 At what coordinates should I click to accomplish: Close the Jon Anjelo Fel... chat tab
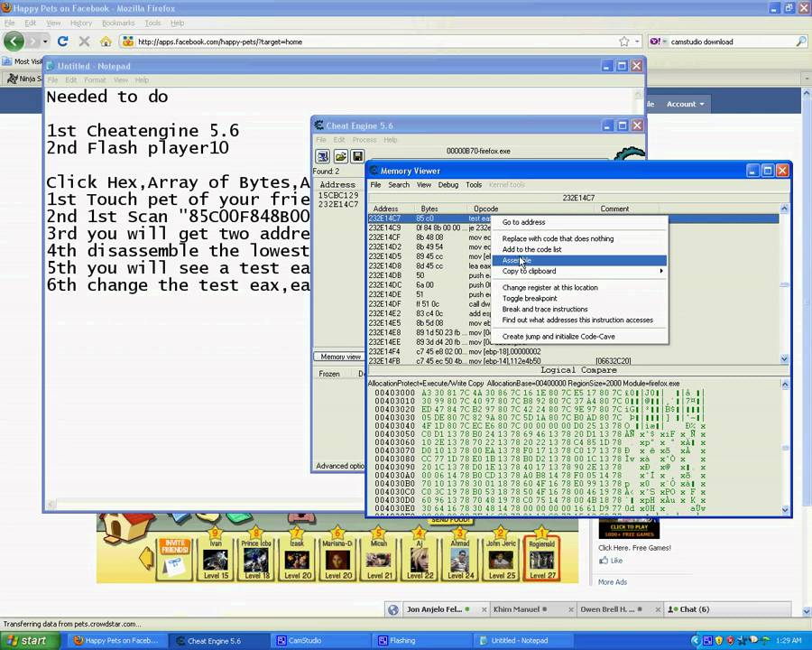[x=484, y=610]
